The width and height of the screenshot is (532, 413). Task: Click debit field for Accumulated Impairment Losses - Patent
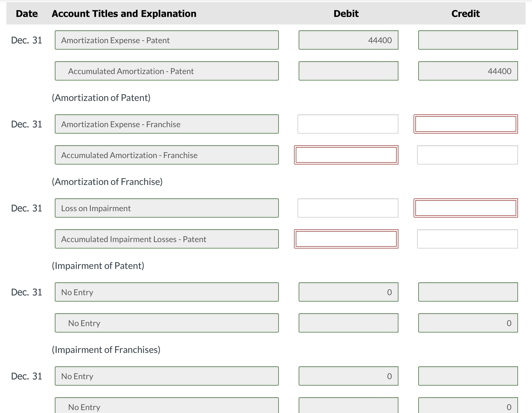[x=346, y=239]
